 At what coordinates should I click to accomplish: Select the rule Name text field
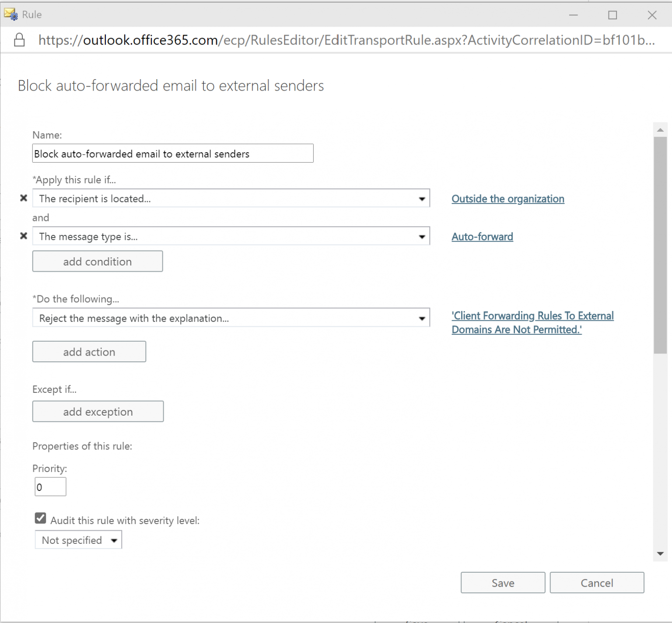coord(172,153)
